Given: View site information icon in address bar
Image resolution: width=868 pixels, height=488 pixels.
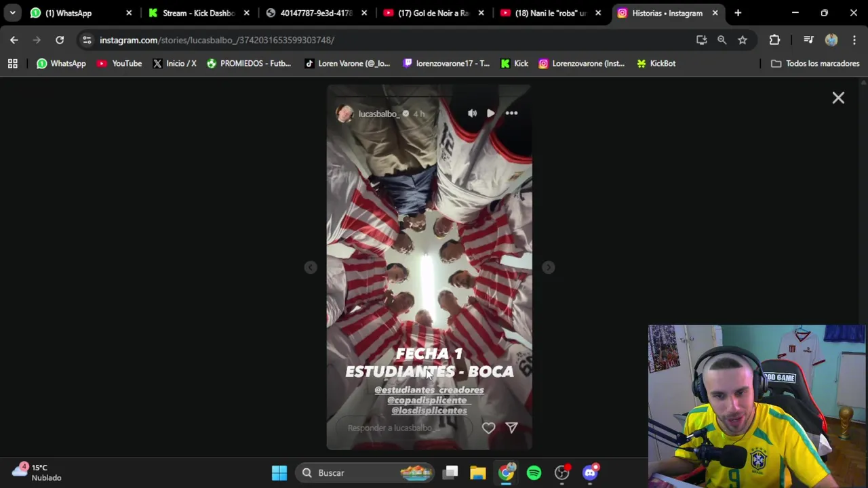Looking at the screenshot, I should click(x=87, y=40).
